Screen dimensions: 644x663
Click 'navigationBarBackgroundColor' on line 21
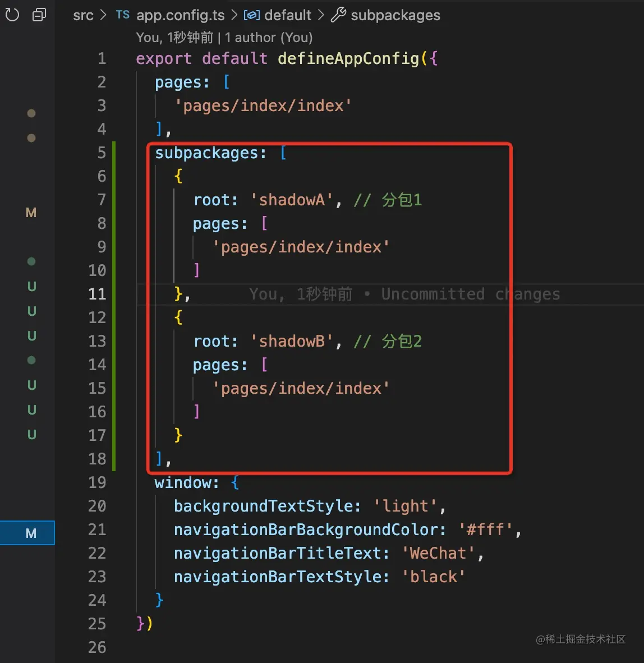[x=306, y=530]
